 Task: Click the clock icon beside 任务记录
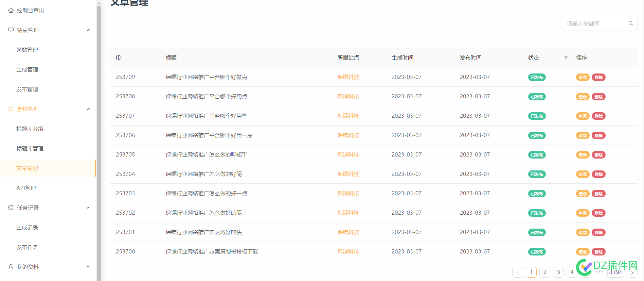[x=11, y=208]
